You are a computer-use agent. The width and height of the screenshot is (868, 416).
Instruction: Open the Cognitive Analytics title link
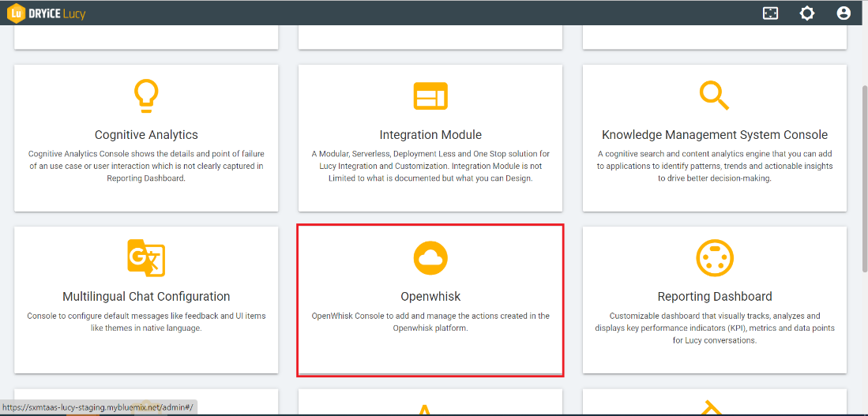146,135
